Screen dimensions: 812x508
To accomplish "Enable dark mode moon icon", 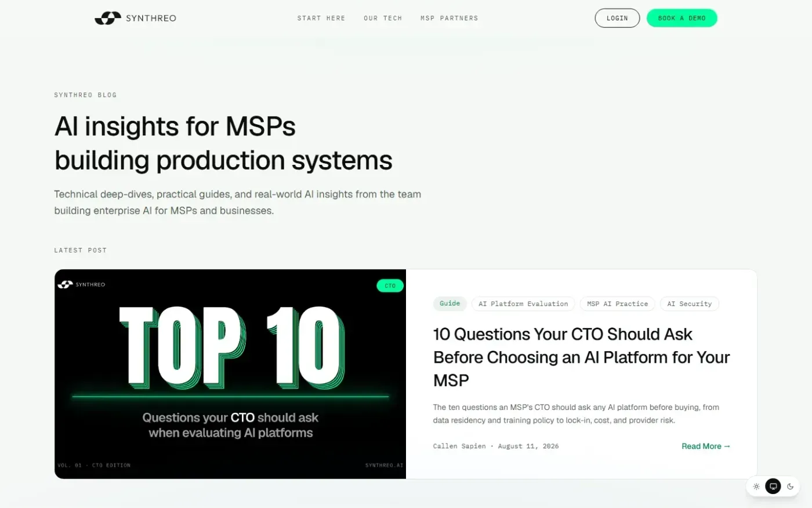I will pos(790,487).
